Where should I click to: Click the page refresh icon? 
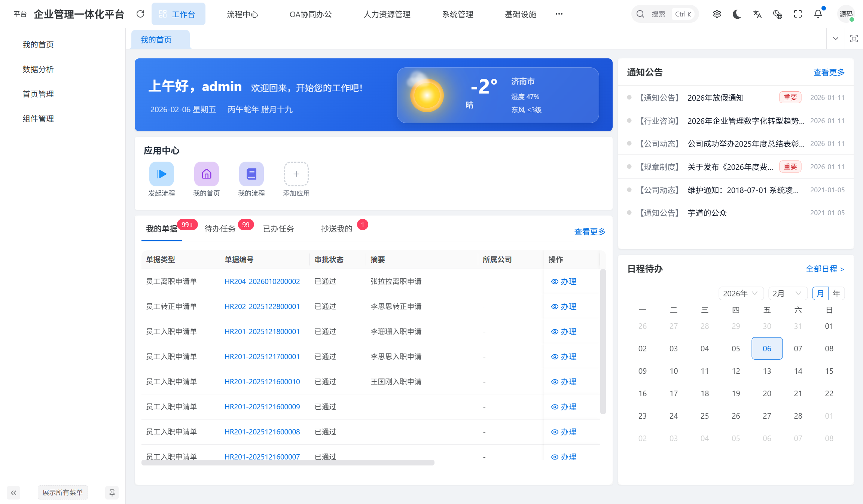pyautogui.click(x=140, y=13)
